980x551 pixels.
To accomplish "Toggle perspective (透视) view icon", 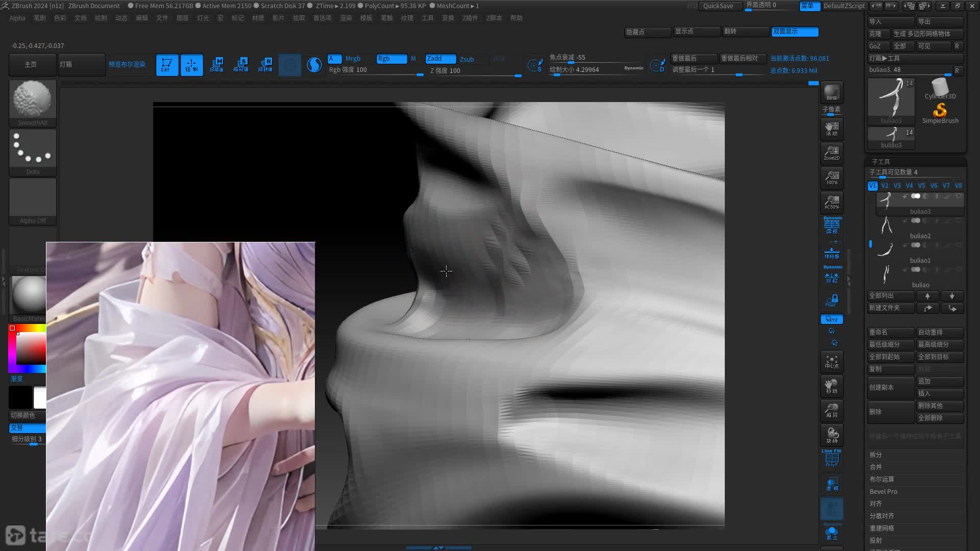I will [x=832, y=226].
